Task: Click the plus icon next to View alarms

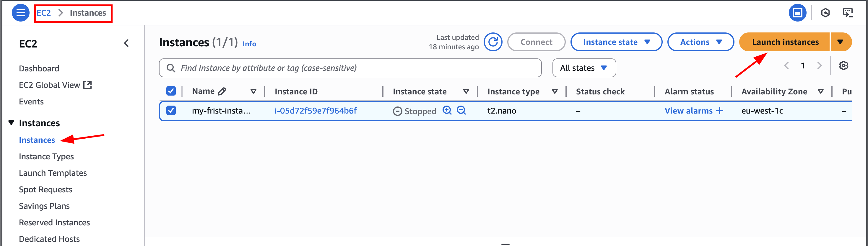Action: click(x=719, y=111)
